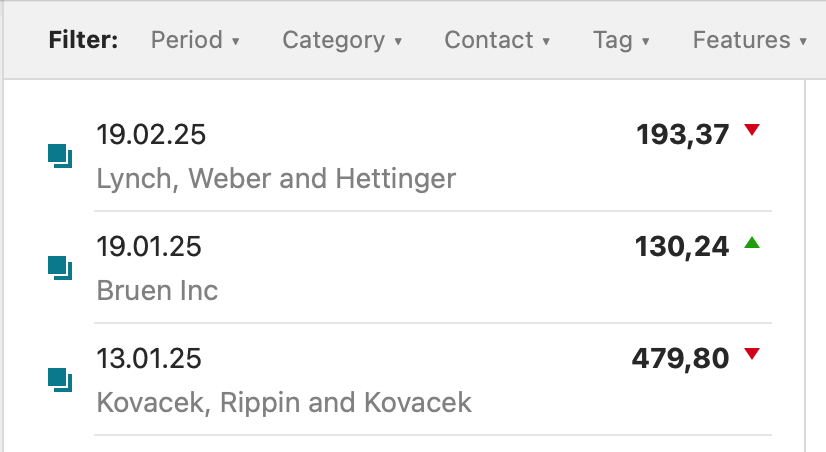Click the transaction dated 13.01.25
Image resolution: width=826 pixels, height=452 pixels.
(x=149, y=358)
